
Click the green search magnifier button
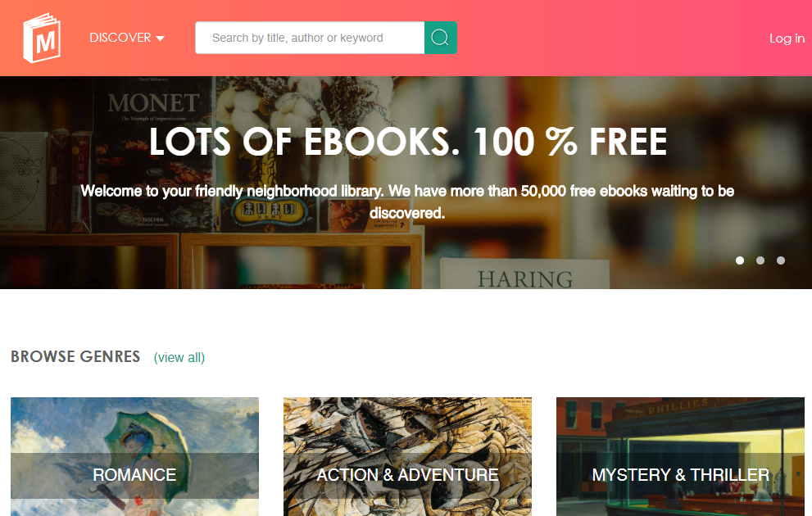pos(440,38)
